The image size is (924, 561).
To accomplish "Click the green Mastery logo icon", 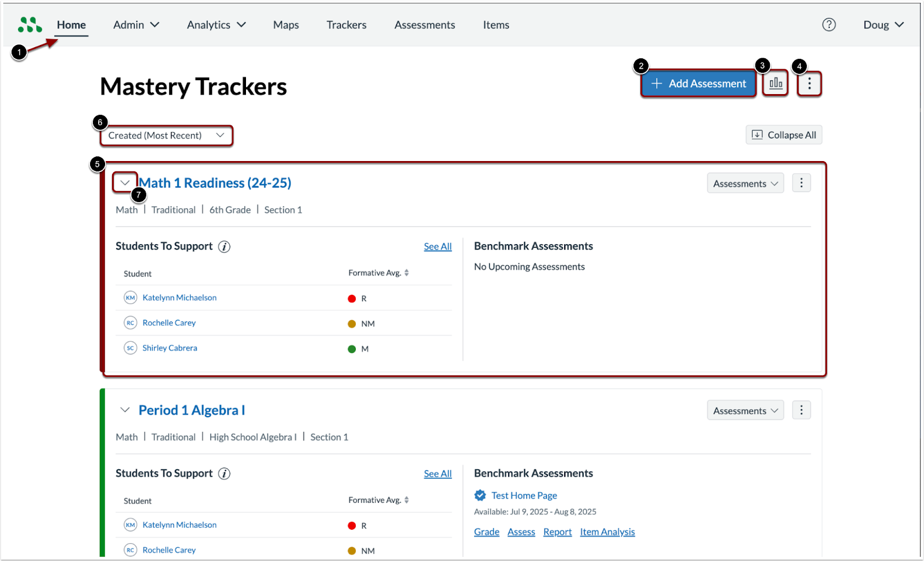I will click(29, 24).
